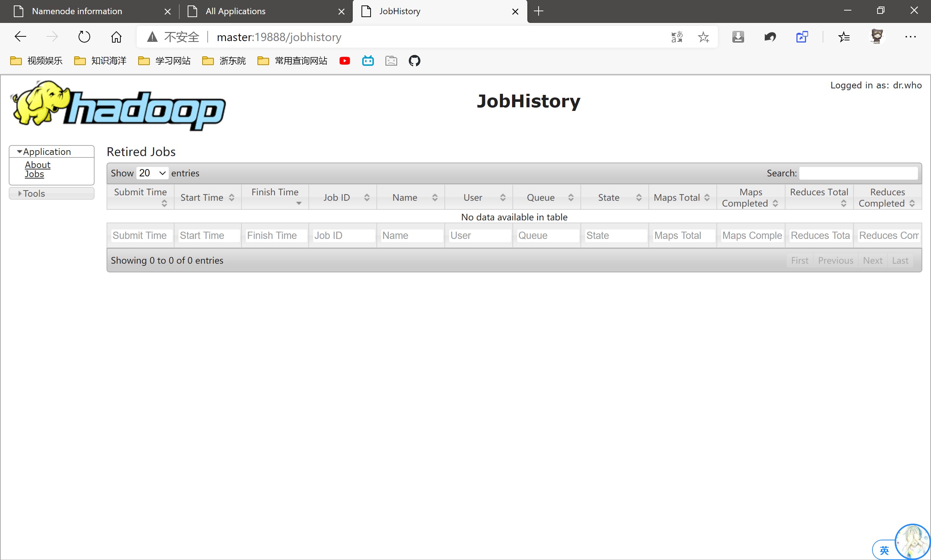The height and width of the screenshot is (560, 931).
Task: Click the favorites list icon
Action: 844,37
